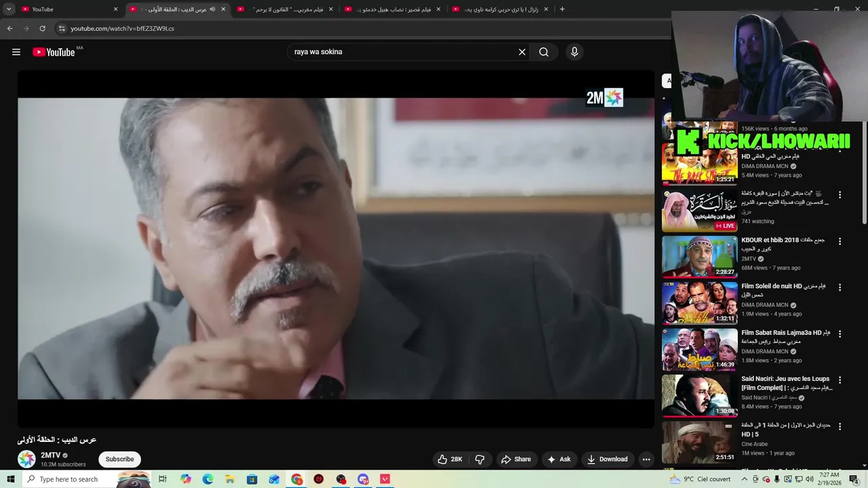Screen dimensions: 868x488
Task: Clear the search box text
Action: (522, 52)
